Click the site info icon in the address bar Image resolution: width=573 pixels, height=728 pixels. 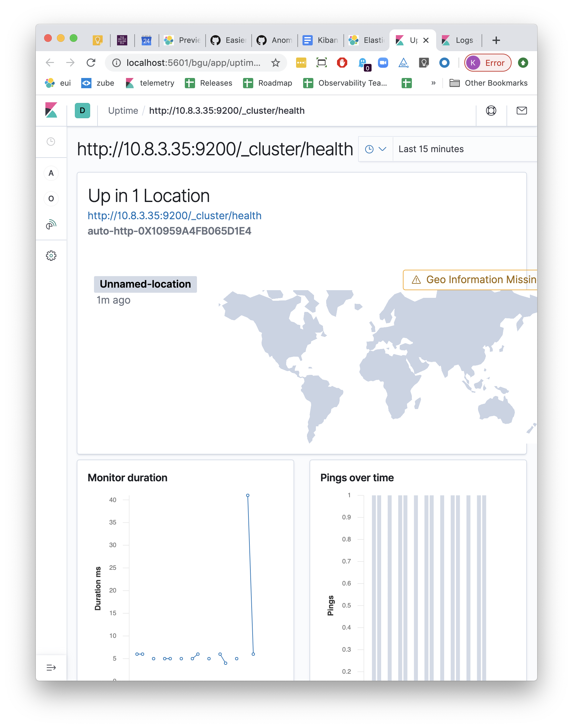point(116,63)
